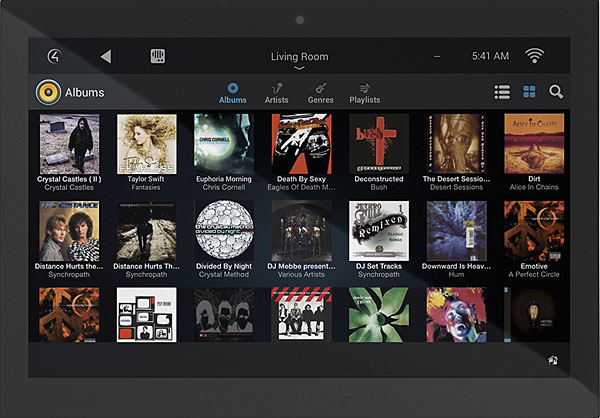Open third-row cover with three masked faces

224,315
